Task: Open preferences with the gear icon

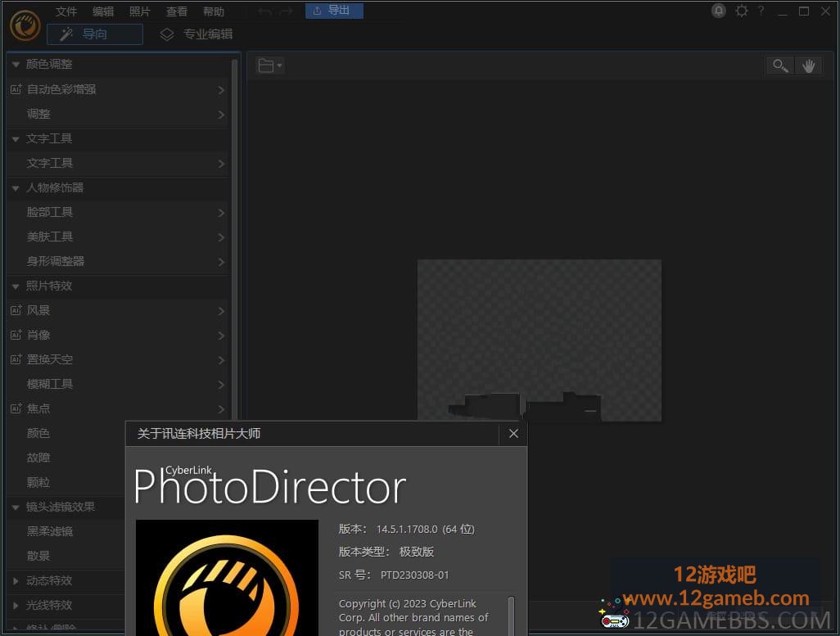Action: click(742, 11)
